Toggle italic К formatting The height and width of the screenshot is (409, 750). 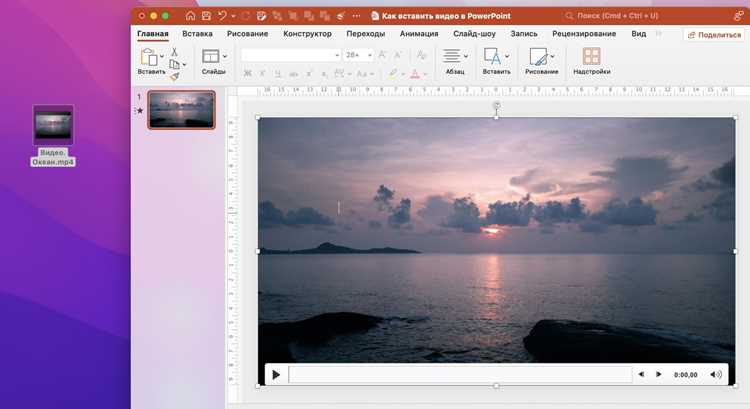pyautogui.click(x=263, y=74)
